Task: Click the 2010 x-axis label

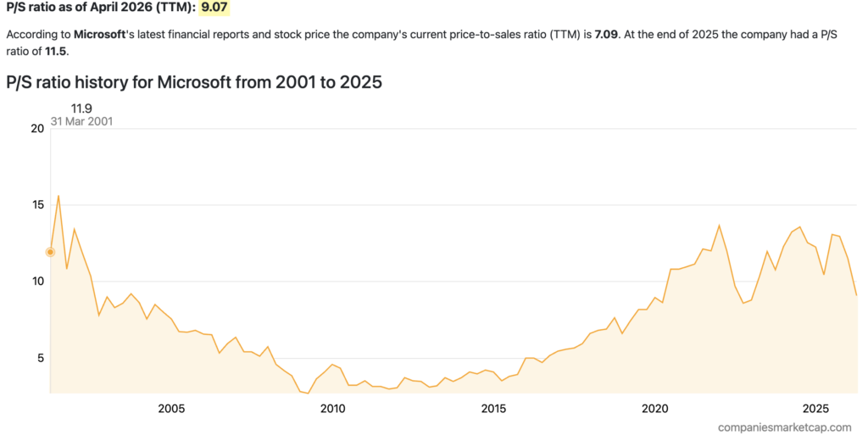Action: pyautogui.click(x=332, y=409)
